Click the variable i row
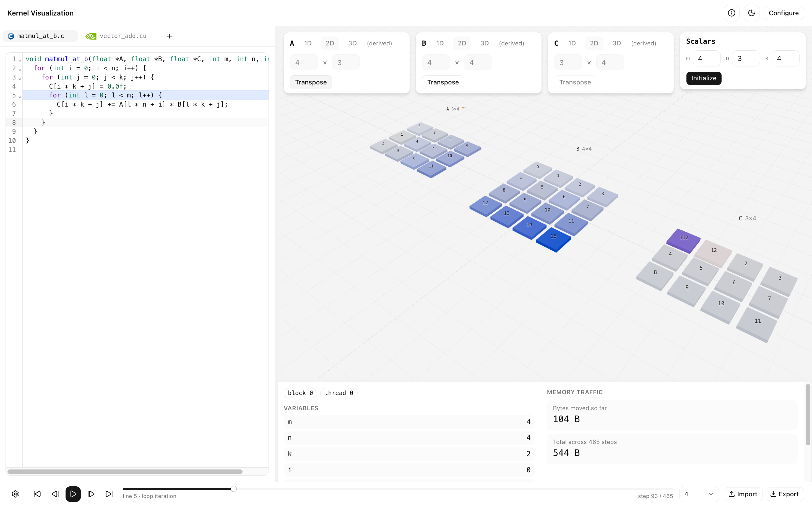The width and height of the screenshot is (812, 506). coord(409,469)
